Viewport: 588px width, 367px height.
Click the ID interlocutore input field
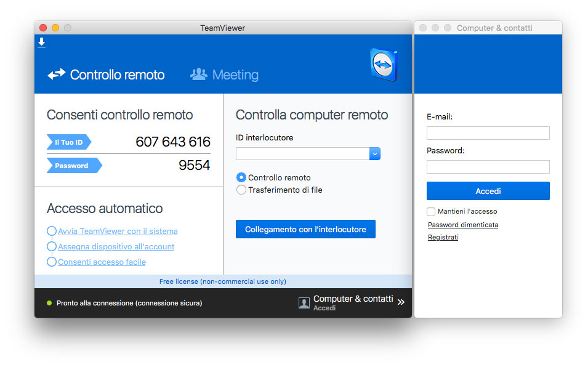click(x=303, y=154)
